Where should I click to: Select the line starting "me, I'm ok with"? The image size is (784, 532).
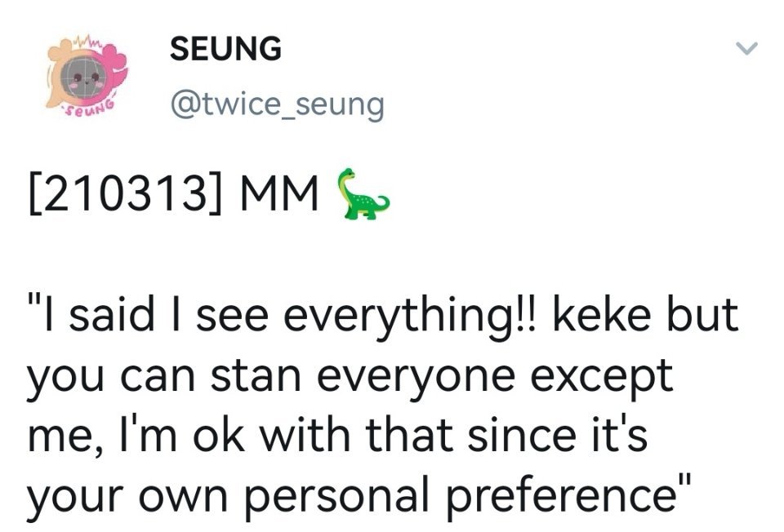coord(337,436)
